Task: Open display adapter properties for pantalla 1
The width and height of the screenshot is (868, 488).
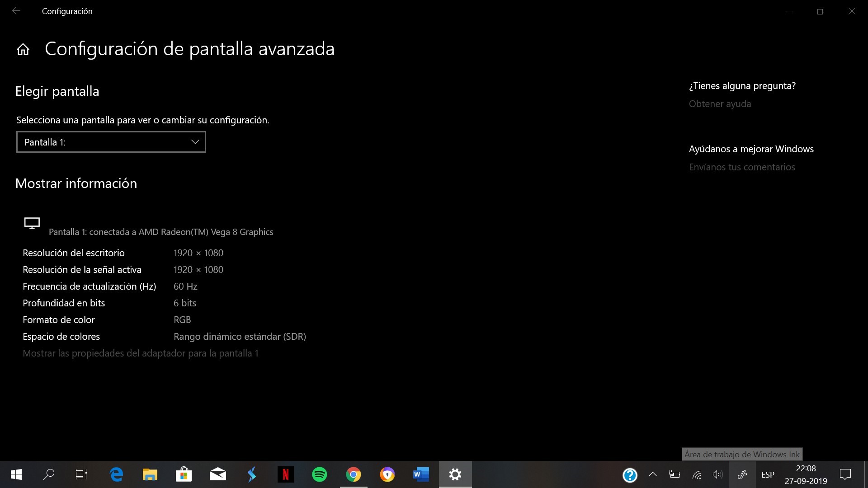Action: point(141,353)
